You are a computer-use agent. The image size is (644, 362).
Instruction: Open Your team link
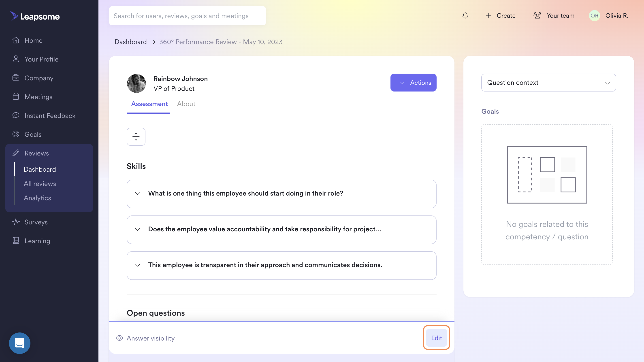click(x=554, y=15)
